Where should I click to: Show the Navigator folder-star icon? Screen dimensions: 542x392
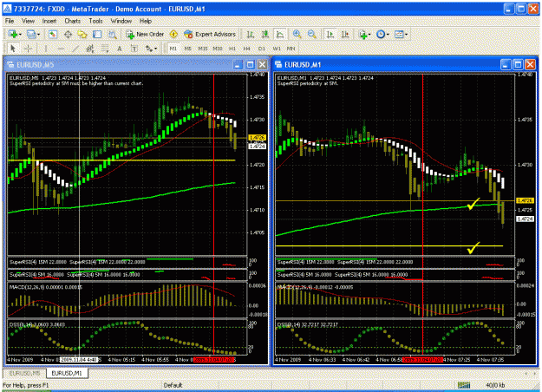pos(82,34)
